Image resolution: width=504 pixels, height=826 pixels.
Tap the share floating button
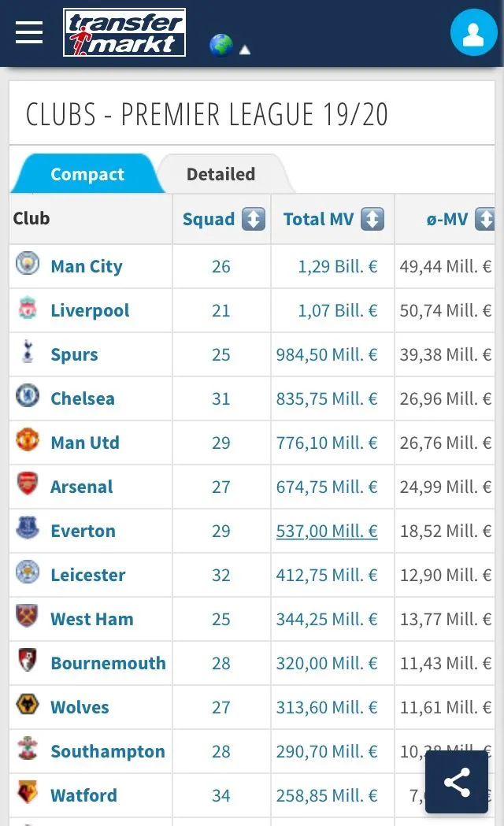457,782
